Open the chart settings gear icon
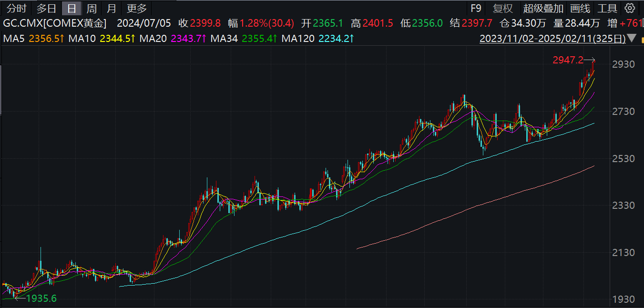 tap(630, 8)
